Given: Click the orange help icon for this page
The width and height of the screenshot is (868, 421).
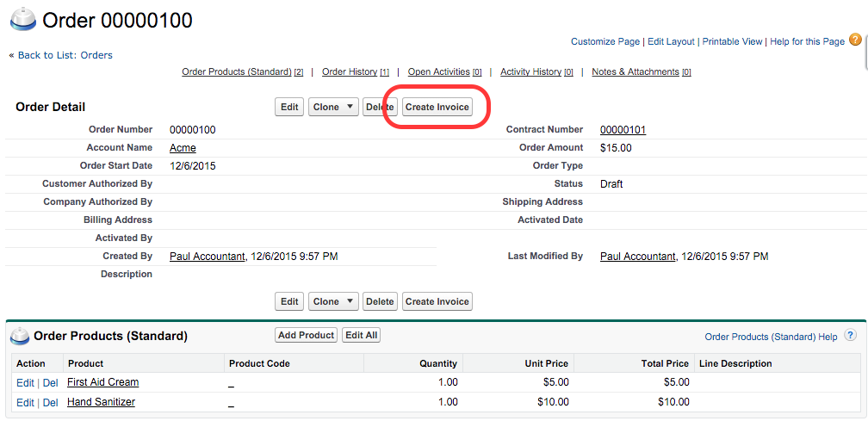Looking at the screenshot, I should point(854,40).
